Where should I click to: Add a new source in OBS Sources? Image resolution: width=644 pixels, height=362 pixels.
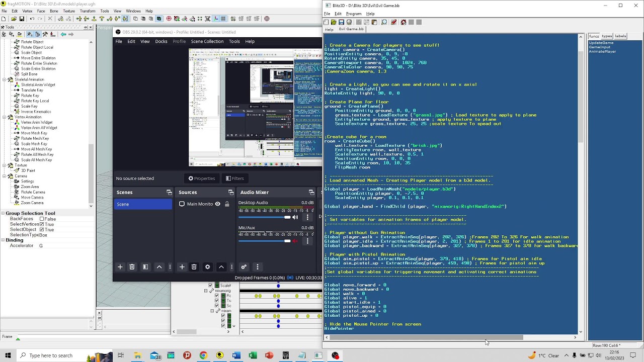click(182, 267)
